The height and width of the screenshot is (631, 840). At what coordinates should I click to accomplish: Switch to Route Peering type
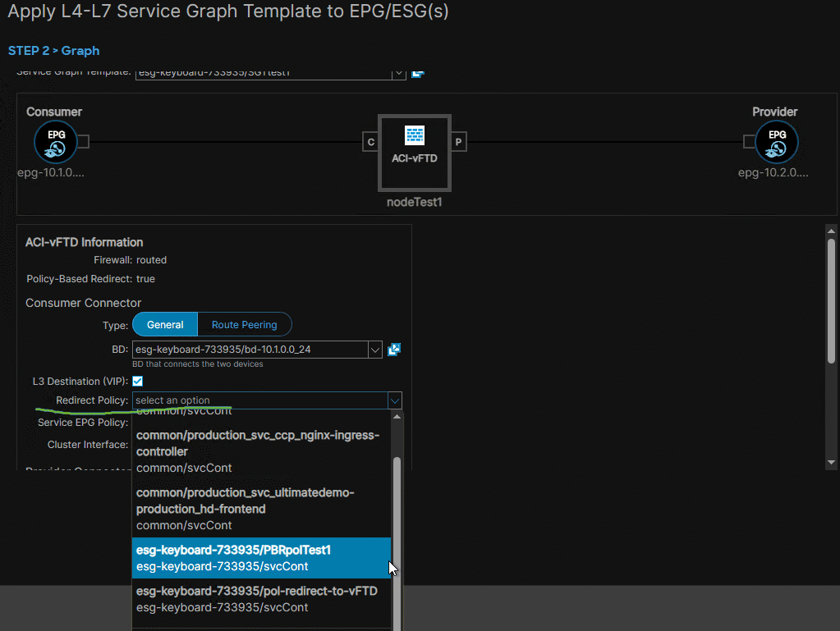245,324
